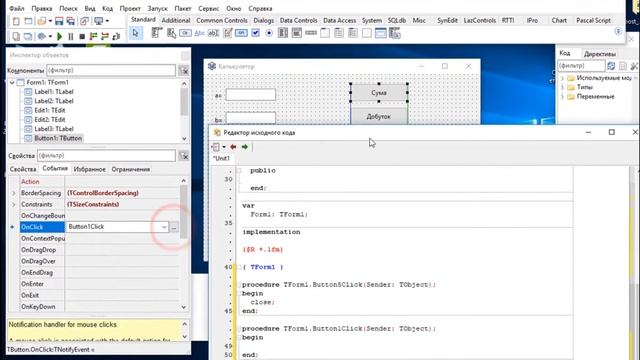Pick the TToggleBox component in the palette

point(241,33)
